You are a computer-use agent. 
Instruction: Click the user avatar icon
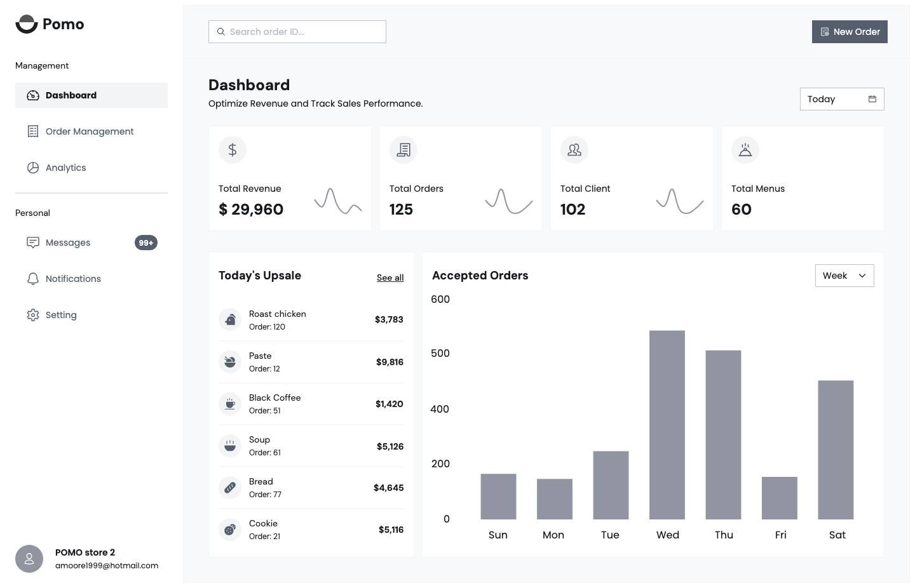pyautogui.click(x=29, y=559)
